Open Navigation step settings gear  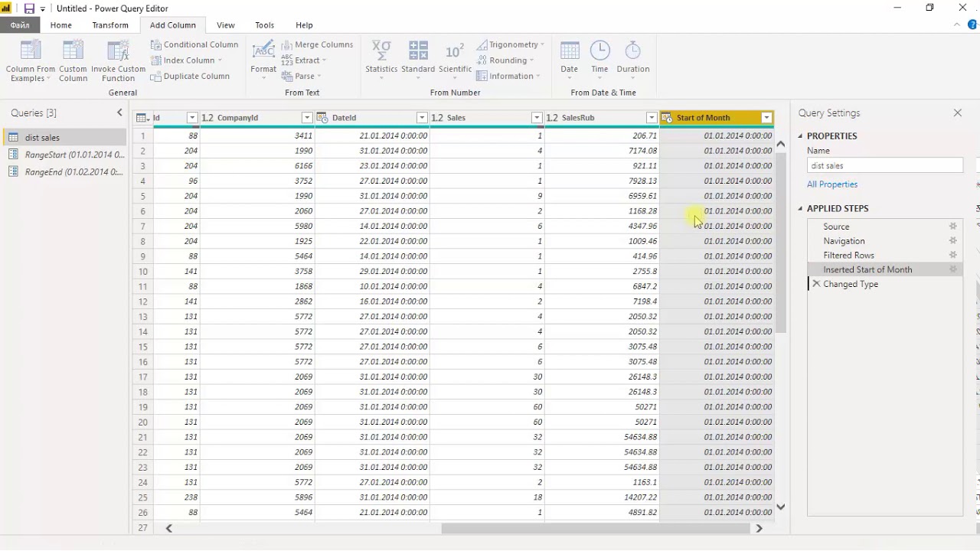[x=953, y=241]
